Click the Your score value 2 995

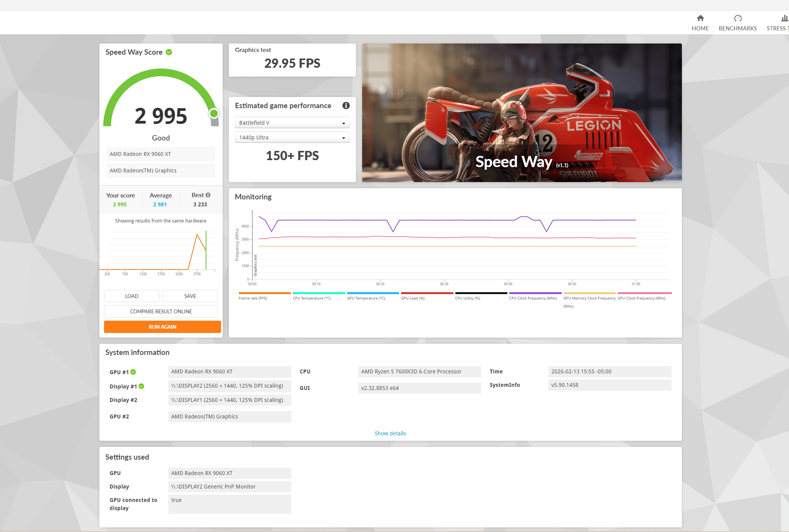click(x=120, y=204)
